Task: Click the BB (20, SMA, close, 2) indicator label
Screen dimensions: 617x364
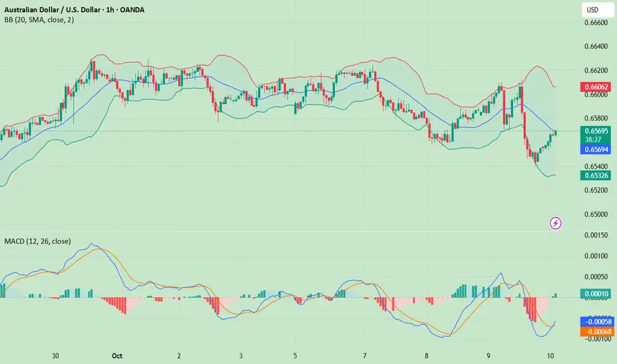Action: point(39,20)
